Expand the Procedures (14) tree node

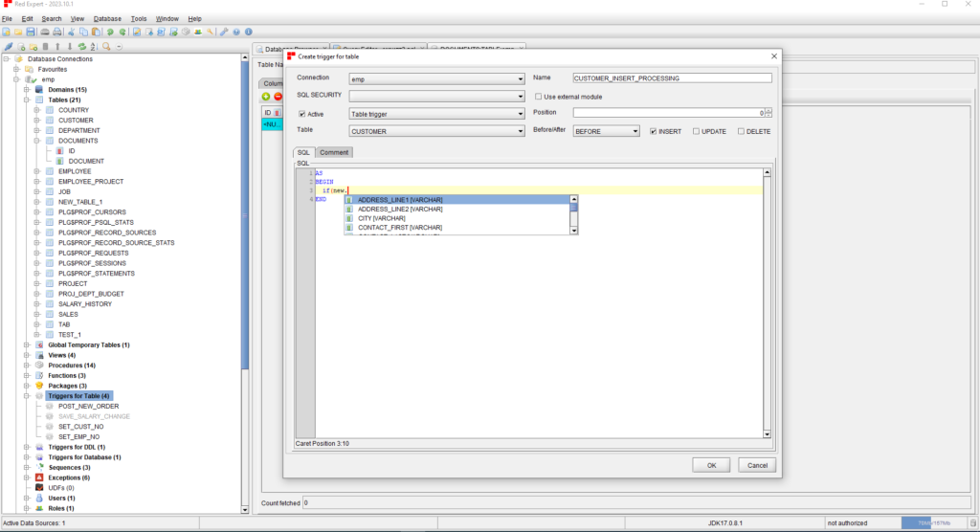[25, 366]
